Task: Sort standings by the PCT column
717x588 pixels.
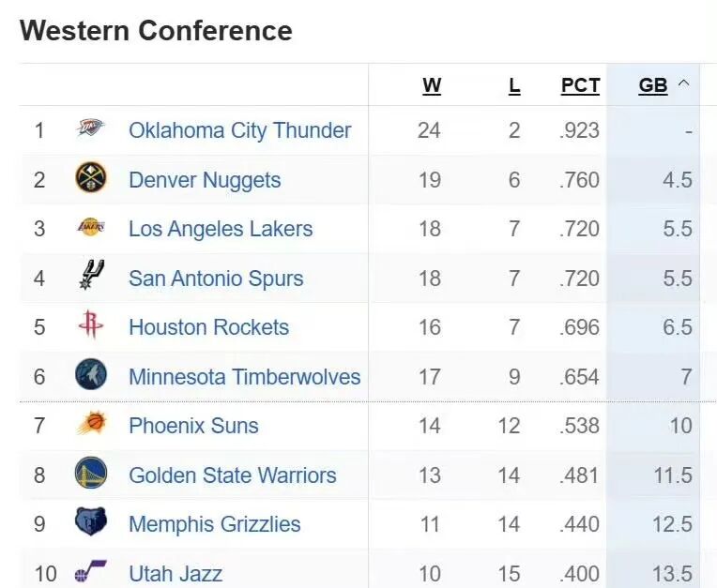Action: tap(580, 85)
